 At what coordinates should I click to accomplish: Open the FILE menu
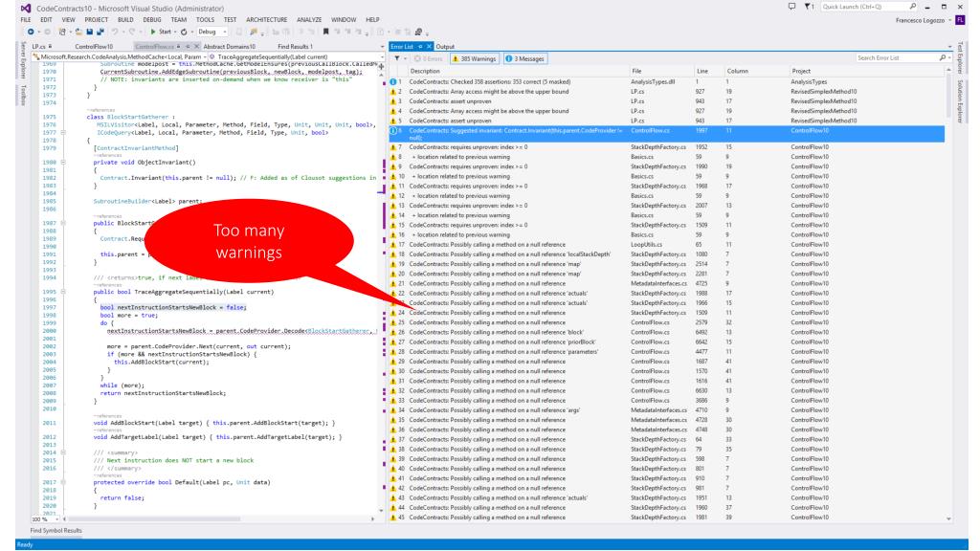click(x=26, y=20)
